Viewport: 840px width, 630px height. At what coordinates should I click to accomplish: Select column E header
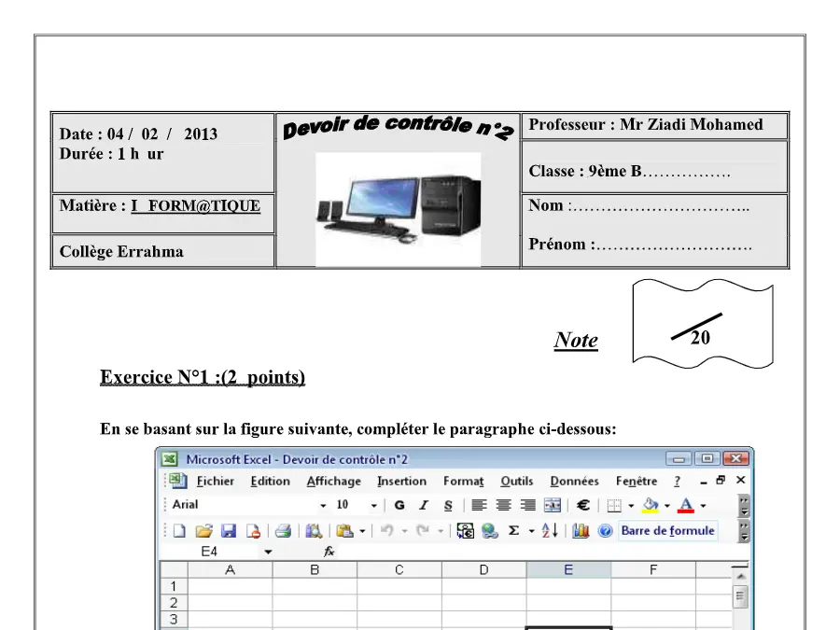[x=568, y=570]
